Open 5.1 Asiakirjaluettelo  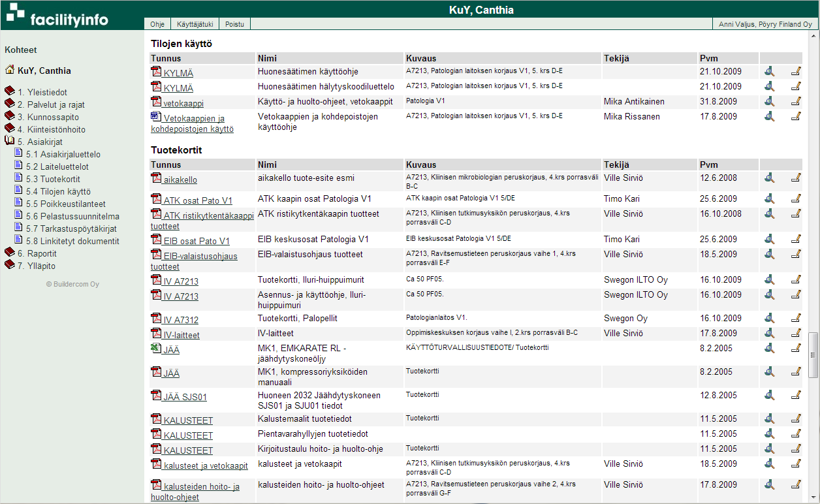click(63, 155)
